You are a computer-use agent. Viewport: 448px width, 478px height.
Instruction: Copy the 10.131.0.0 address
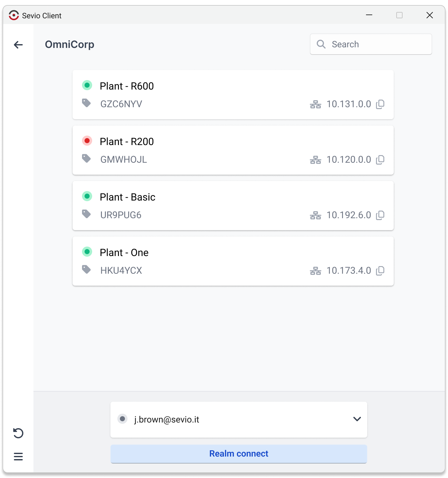point(380,104)
